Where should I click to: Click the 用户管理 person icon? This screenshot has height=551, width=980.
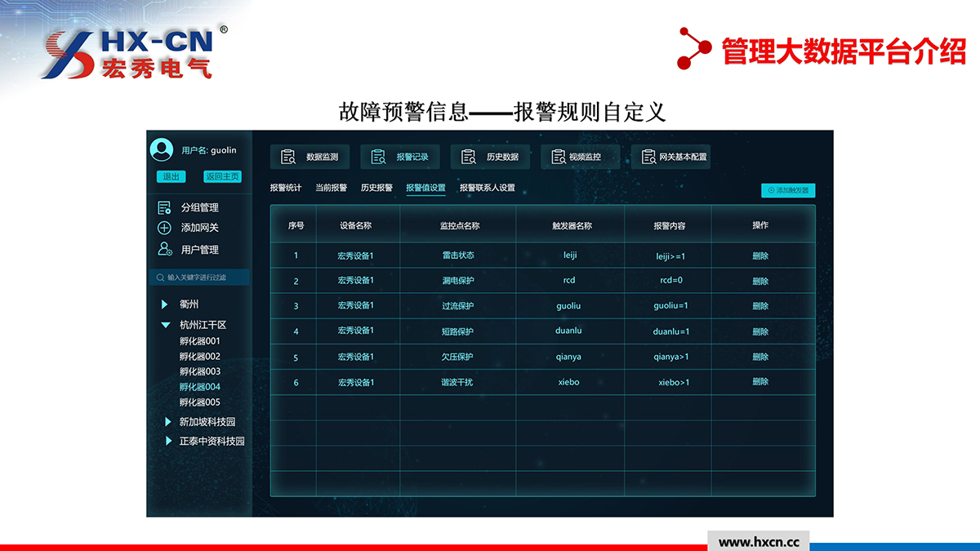coord(164,250)
